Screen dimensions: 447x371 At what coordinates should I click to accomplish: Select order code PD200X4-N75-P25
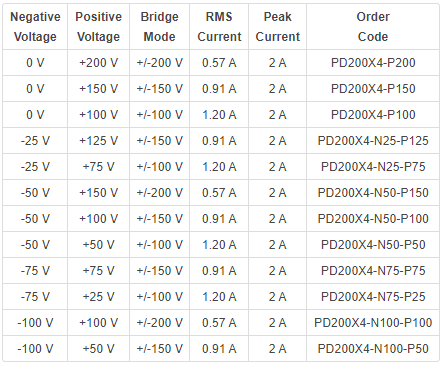[373, 297]
